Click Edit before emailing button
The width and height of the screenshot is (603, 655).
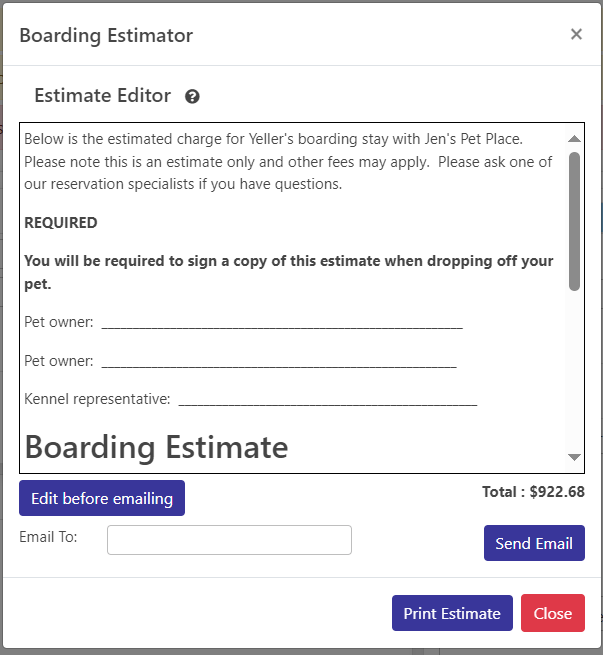(102, 498)
